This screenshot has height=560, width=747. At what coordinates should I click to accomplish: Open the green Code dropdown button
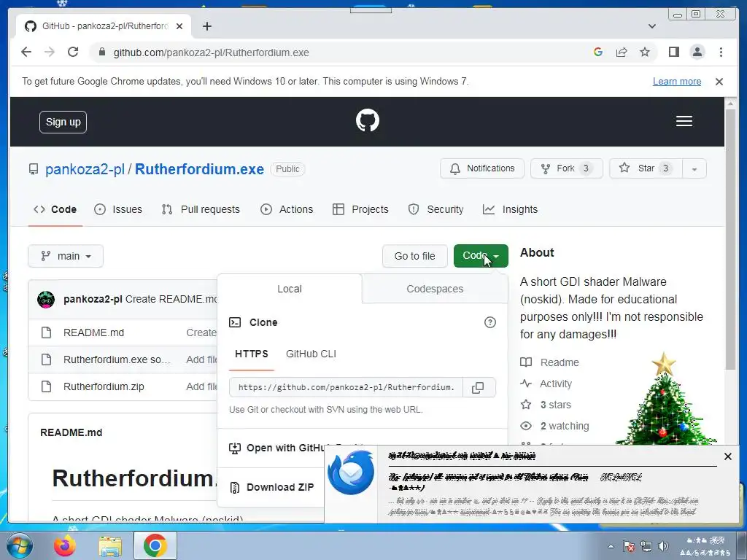point(481,256)
